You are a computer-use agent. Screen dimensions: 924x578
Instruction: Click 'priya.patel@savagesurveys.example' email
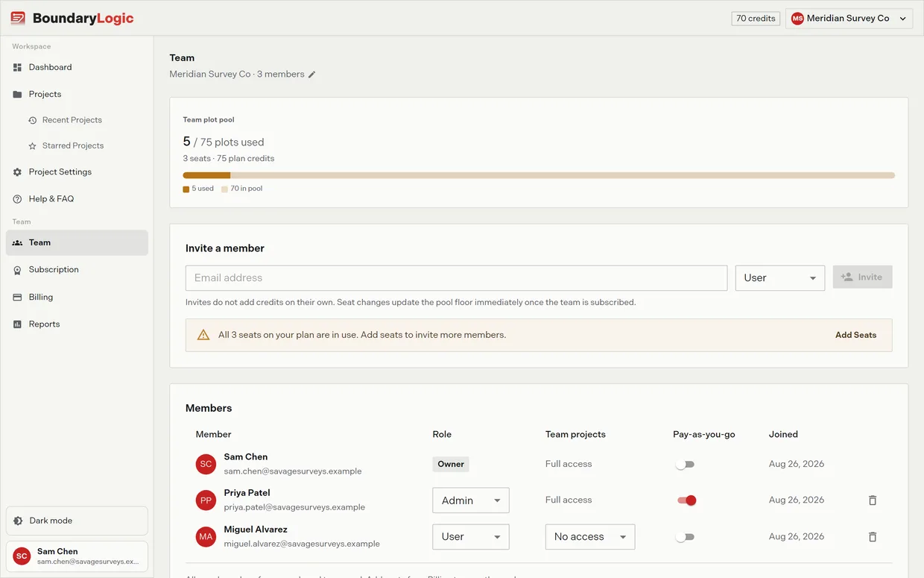[294, 507]
